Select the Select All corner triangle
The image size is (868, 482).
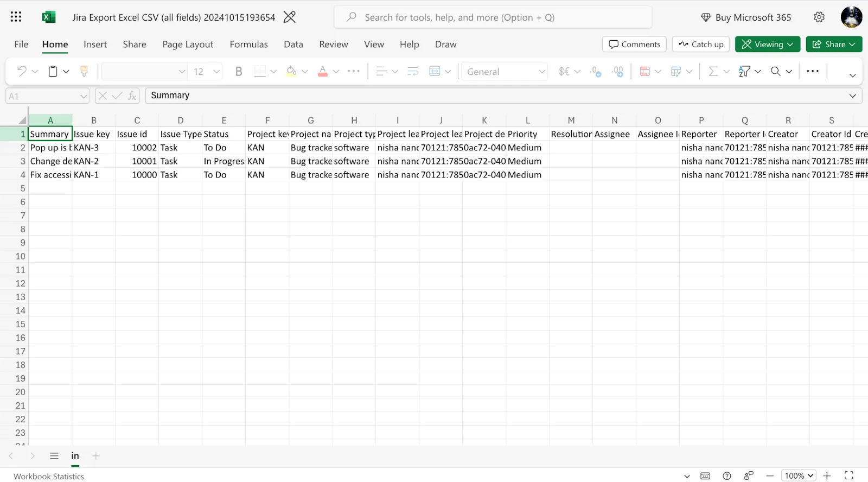[x=22, y=120]
